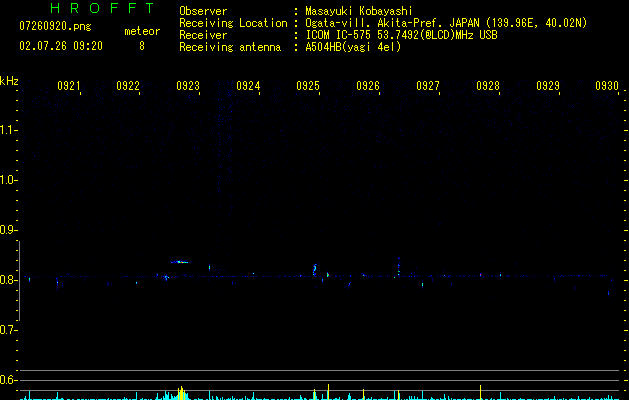Click the 0.7 kHz axis label
629x400 pixels.
tap(8, 330)
